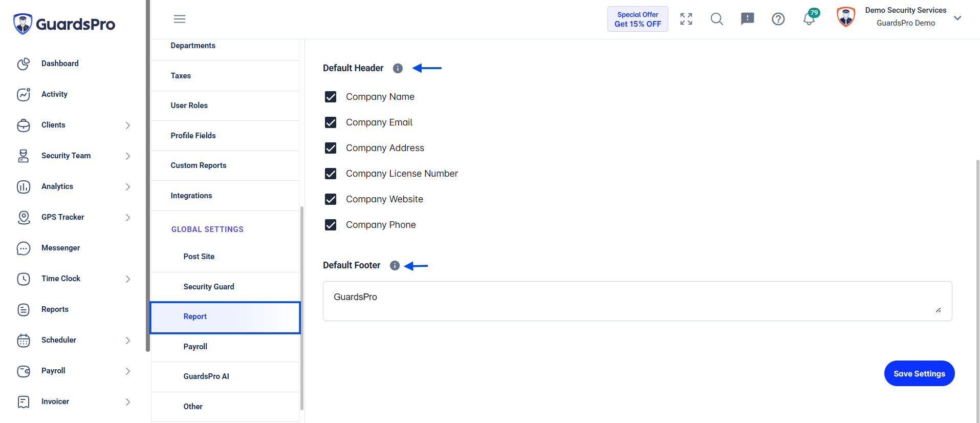Uncheck the Company License Number checkbox
This screenshot has width=980, height=423.
[x=331, y=174]
